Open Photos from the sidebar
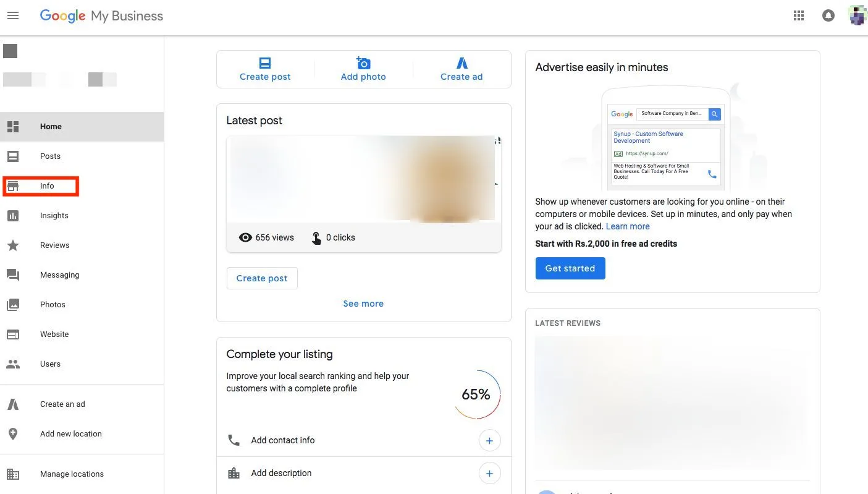The width and height of the screenshot is (868, 494). click(x=82, y=305)
